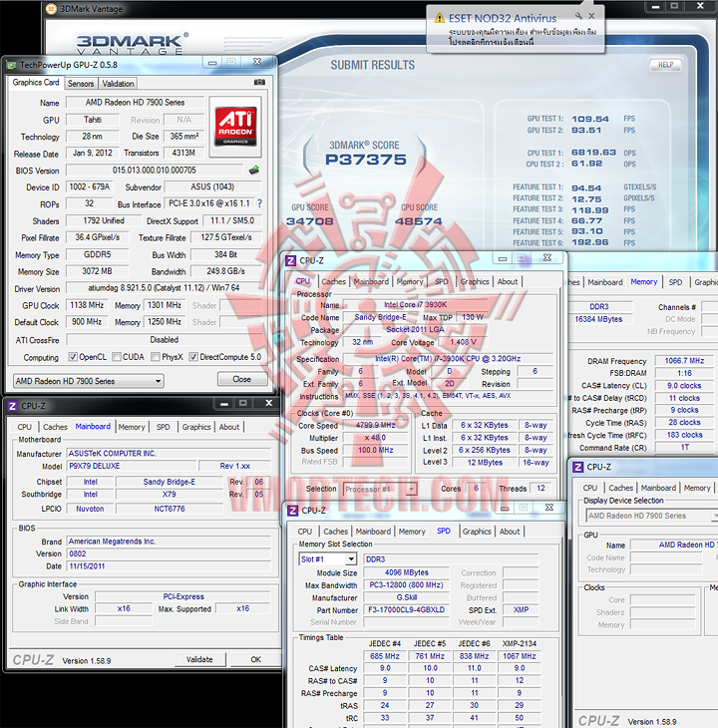
Task: Switch to the Validation tab in GPU-Z
Action: tap(118, 84)
